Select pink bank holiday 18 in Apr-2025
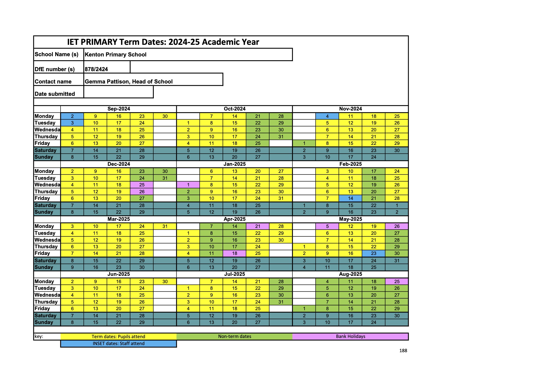 (234, 253)
